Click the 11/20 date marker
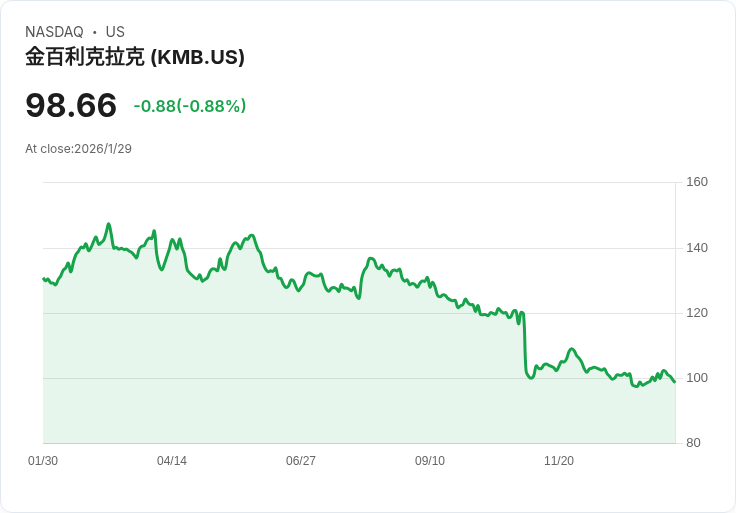 coord(559,461)
